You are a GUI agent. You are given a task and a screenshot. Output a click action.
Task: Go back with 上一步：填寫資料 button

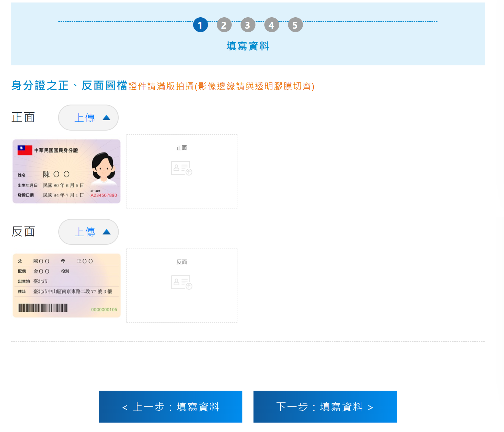[170, 406]
